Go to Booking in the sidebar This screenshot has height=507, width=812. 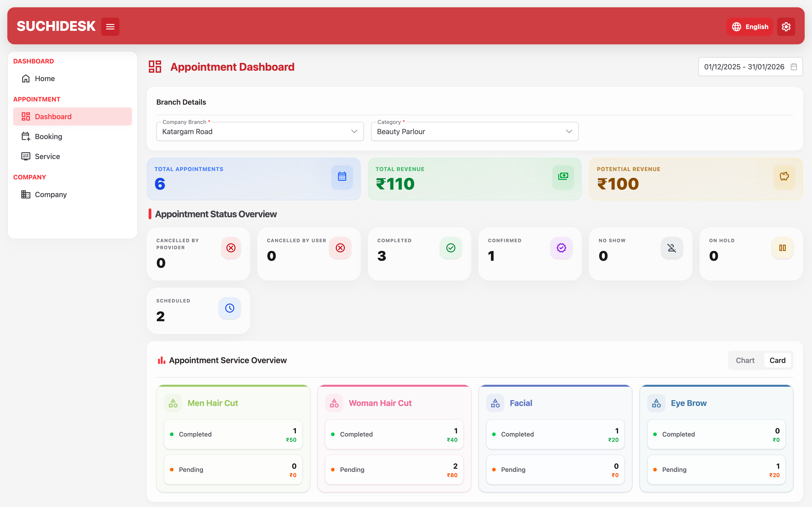[48, 136]
